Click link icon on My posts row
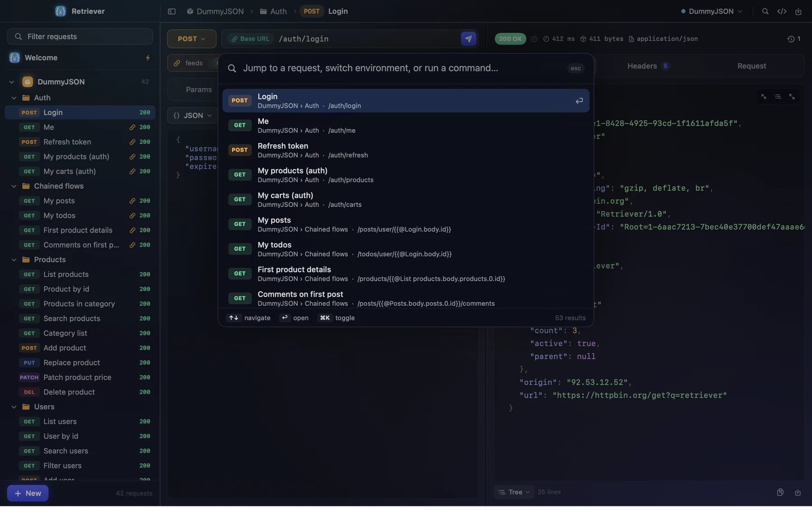Image resolution: width=812 pixels, height=525 pixels. click(132, 201)
